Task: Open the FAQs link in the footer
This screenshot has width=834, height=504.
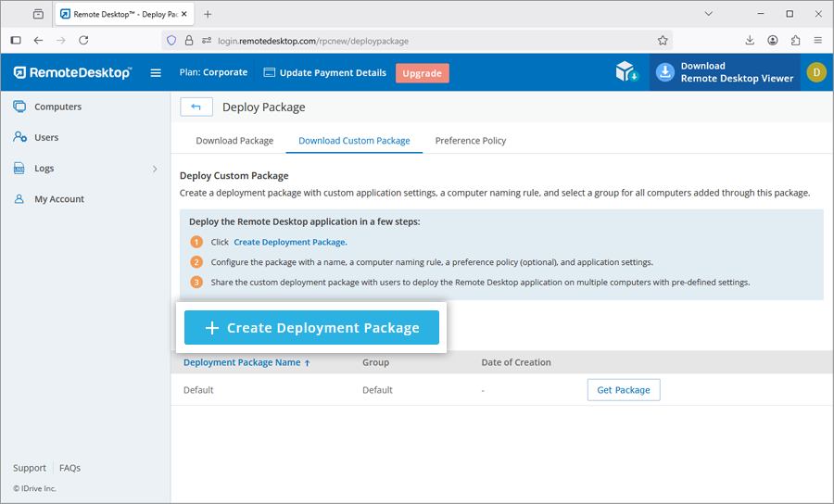Action: pyautogui.click(x=69, y=468)
